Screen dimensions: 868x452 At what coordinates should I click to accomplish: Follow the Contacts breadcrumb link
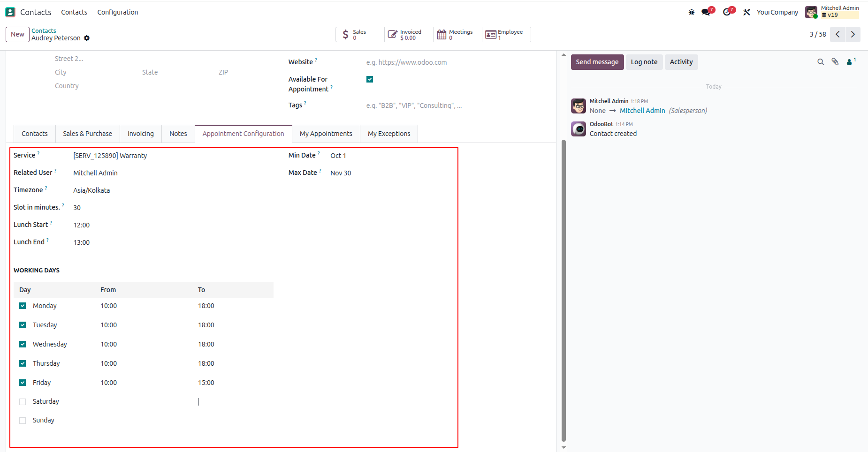tap(44, 31)
